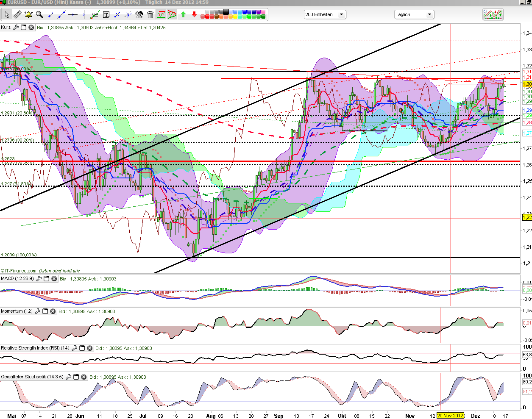Open MACD indicator settings wrench
This screenshot has width=532, height=419.
point(39,279)
